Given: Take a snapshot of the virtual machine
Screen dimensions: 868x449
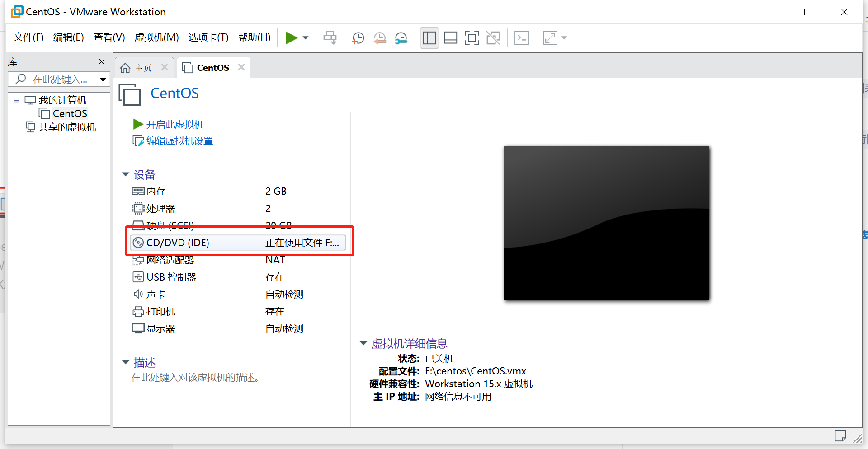Looking at the screenshot, I should (x=358, y=38).
